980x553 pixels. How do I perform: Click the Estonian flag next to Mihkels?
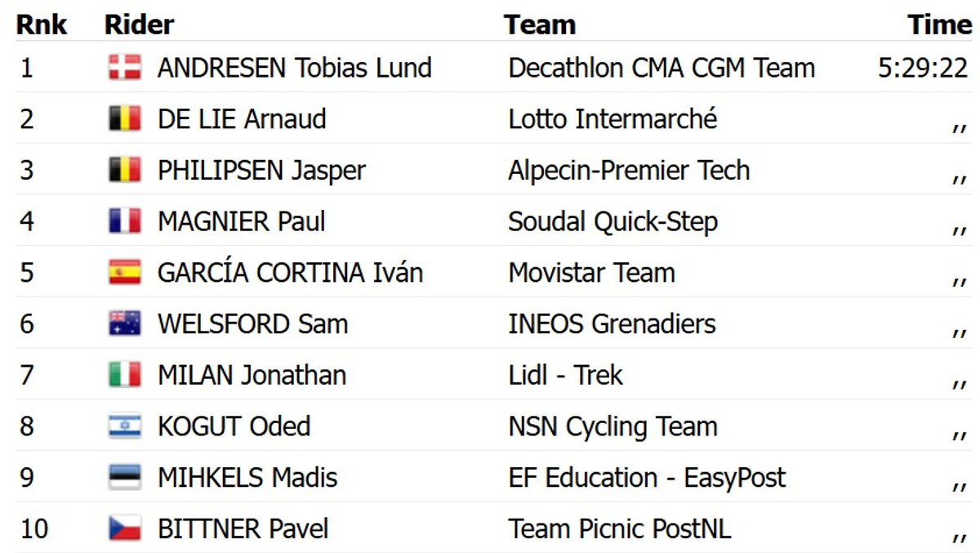[125, 478]
